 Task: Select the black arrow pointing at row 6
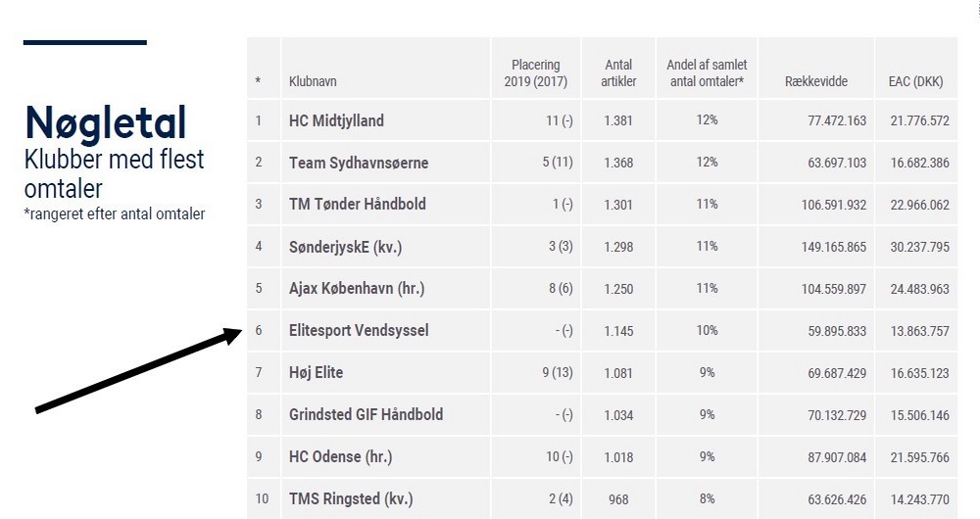coord(137,371)
